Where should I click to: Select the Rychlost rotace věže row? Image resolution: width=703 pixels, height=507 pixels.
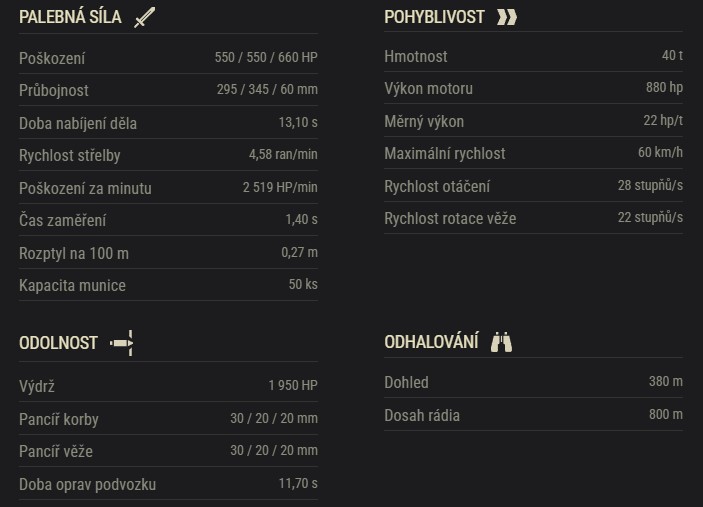pyautogui.click(x=533, y=218)
